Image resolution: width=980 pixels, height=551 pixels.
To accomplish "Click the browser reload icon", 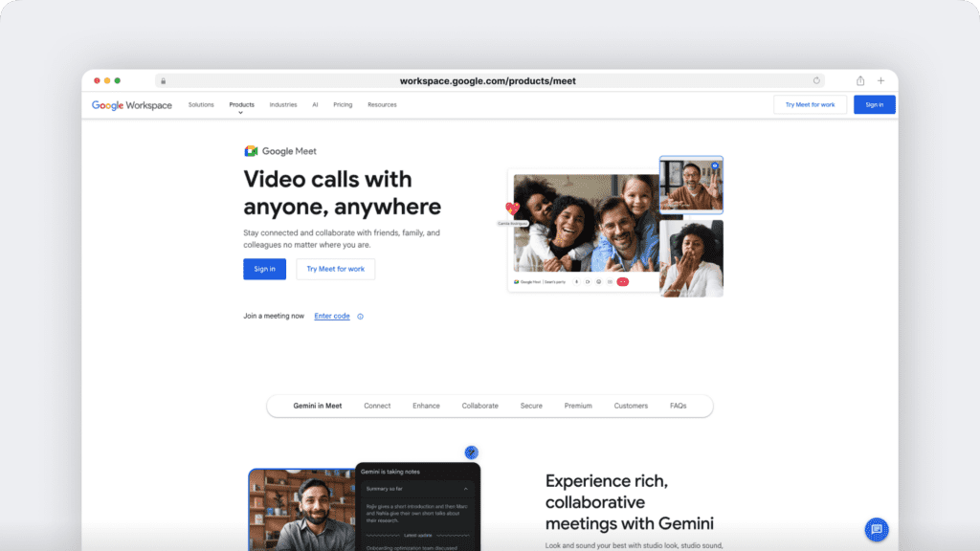I will click(816, 80).
